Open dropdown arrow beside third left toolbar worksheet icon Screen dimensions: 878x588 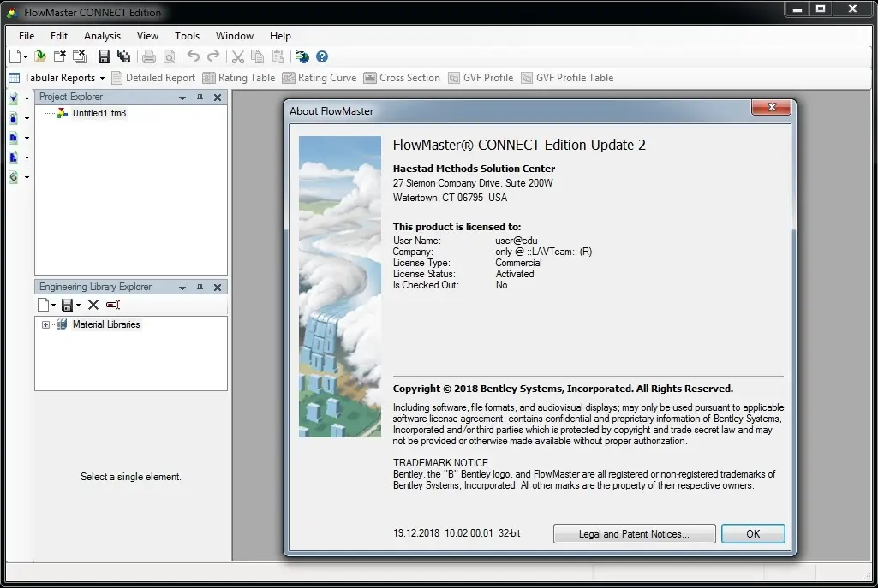point(27,138)
